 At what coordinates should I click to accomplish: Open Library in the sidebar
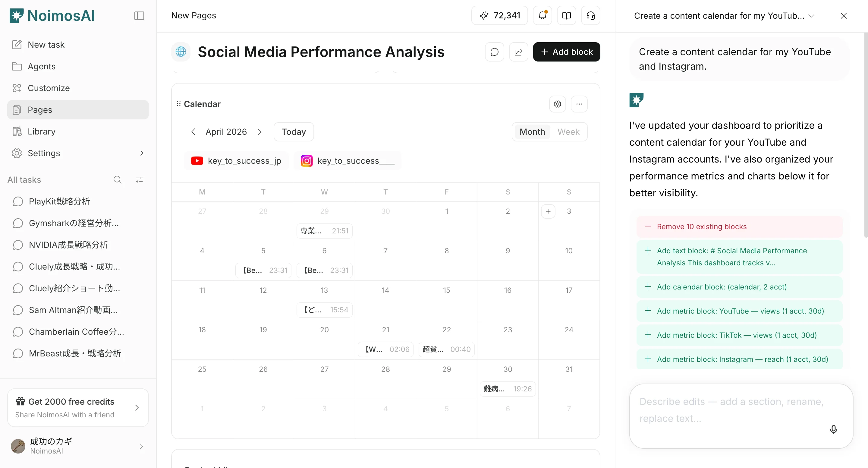(78, 131)
